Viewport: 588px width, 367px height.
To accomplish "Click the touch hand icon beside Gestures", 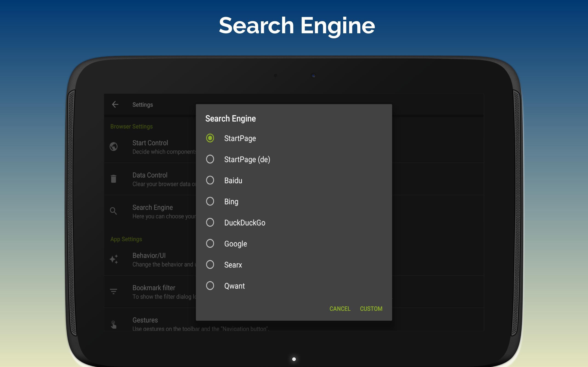I will 113,324.
